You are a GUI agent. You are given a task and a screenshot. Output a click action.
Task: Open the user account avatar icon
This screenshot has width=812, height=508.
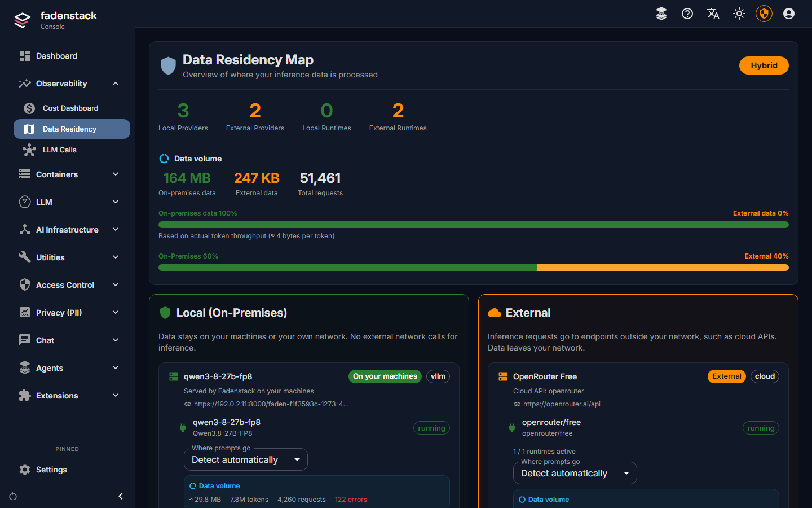point(789,14)
